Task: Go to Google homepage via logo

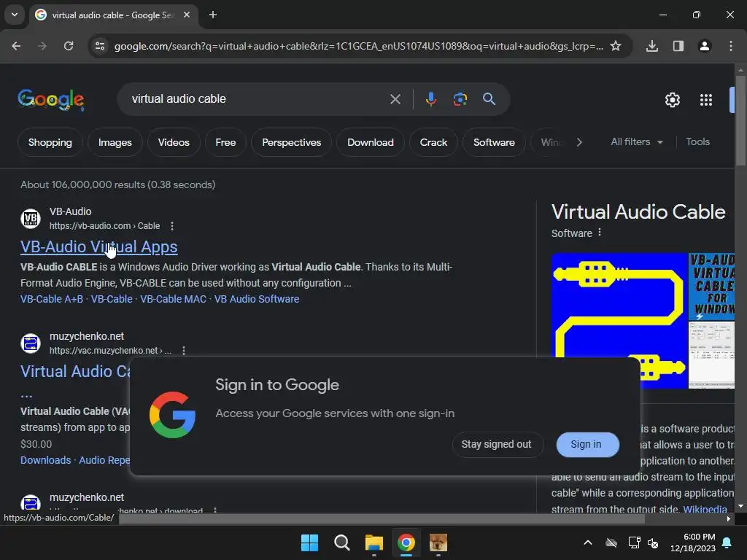Action: tap(51, 99)
